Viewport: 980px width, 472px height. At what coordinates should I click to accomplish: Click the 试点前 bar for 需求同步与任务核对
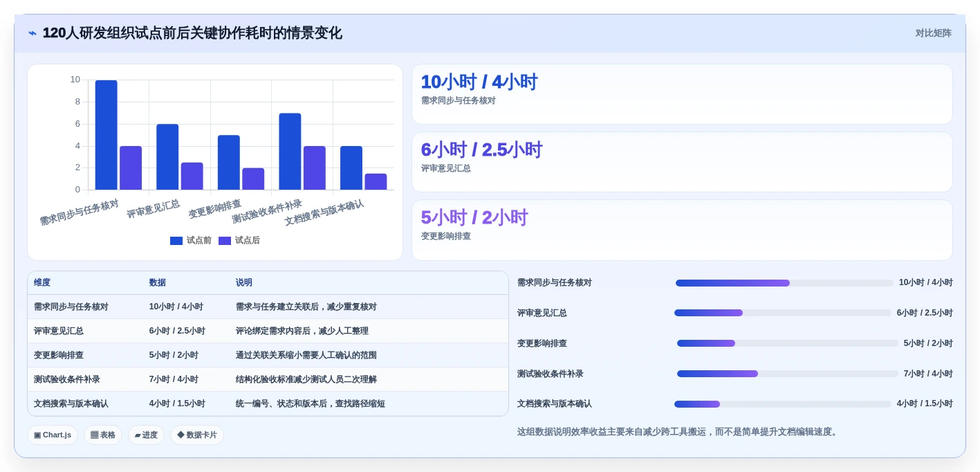pyautogui.click(x=106, y=135)
